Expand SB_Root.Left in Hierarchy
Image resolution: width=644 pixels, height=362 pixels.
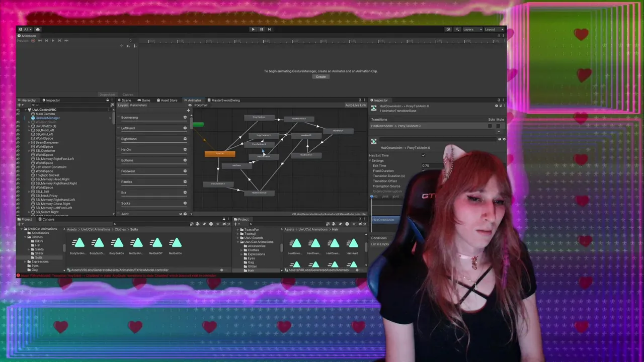coord(29,130)
